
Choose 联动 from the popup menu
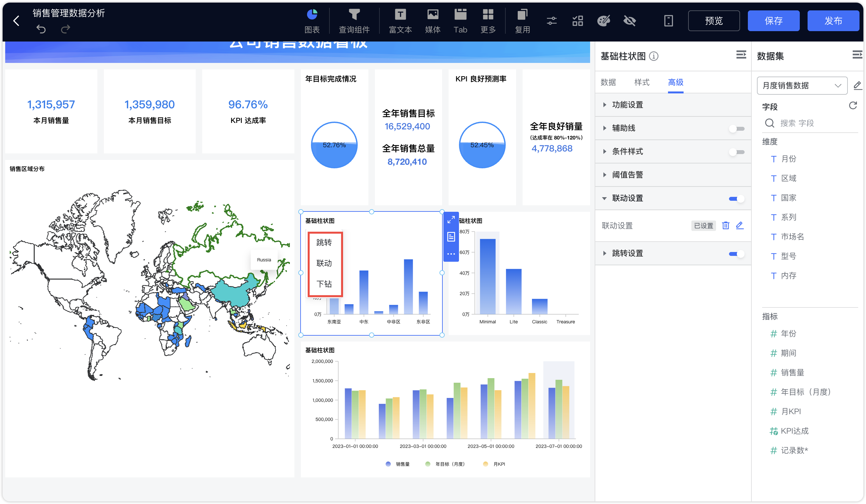[324, 263]
